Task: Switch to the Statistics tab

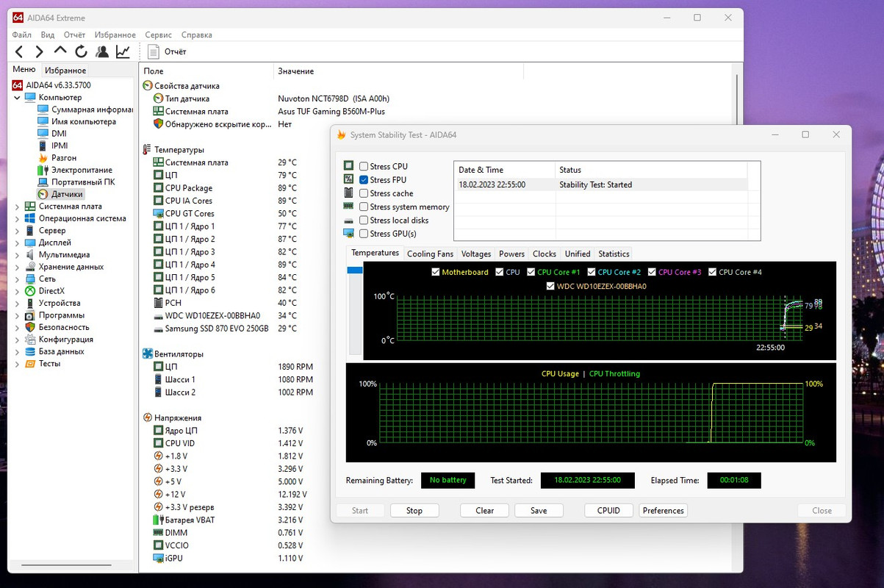Action: pyautogui.click(x=614, y=254)
